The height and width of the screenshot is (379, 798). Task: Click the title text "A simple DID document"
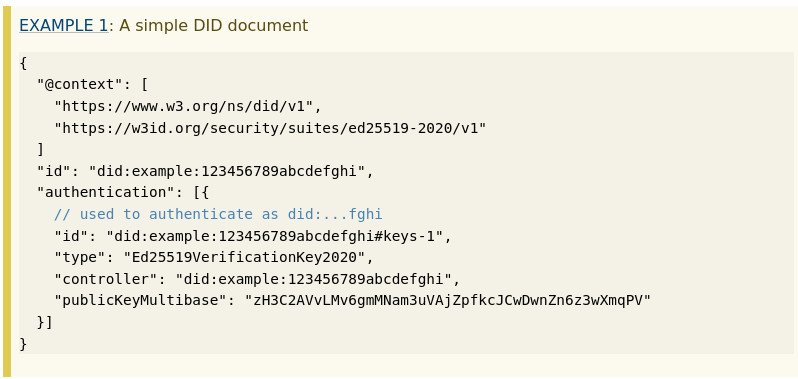pyautogui.click(x=214, y=25)
